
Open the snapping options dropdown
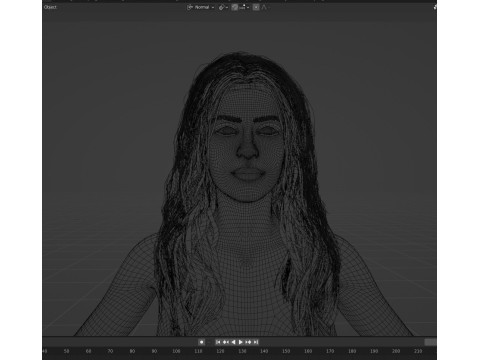(x=244, y=7)
